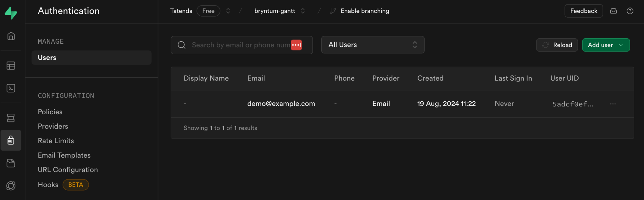
Task: Open the inbox notifications icon
Action: [x=613, y=11]
